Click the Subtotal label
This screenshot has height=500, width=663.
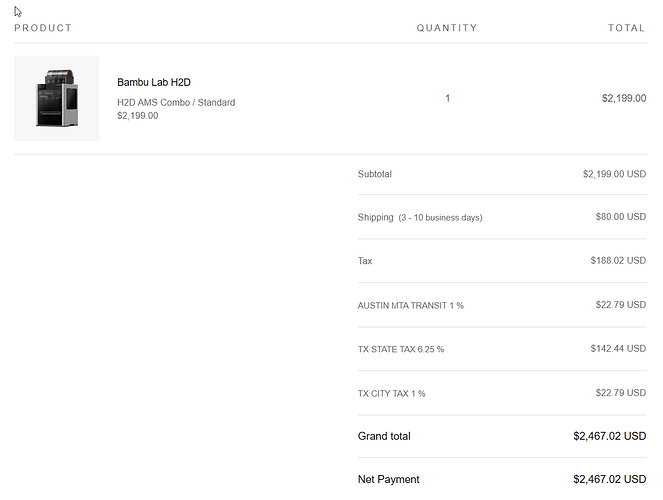(375, 174)
